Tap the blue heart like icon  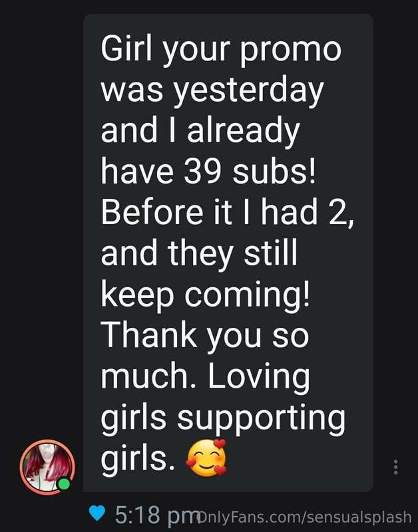pyautogui.click(x=97, y=513)
